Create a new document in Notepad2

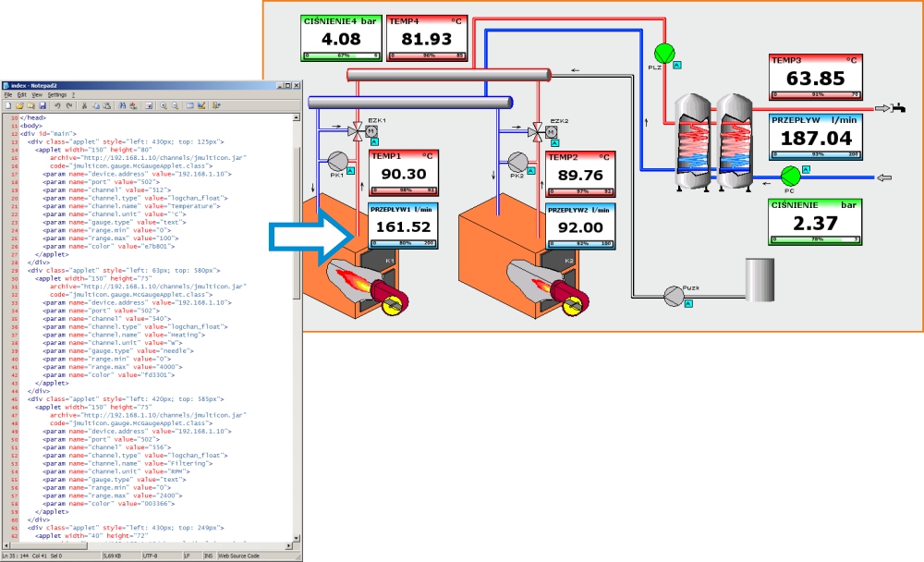9,104
